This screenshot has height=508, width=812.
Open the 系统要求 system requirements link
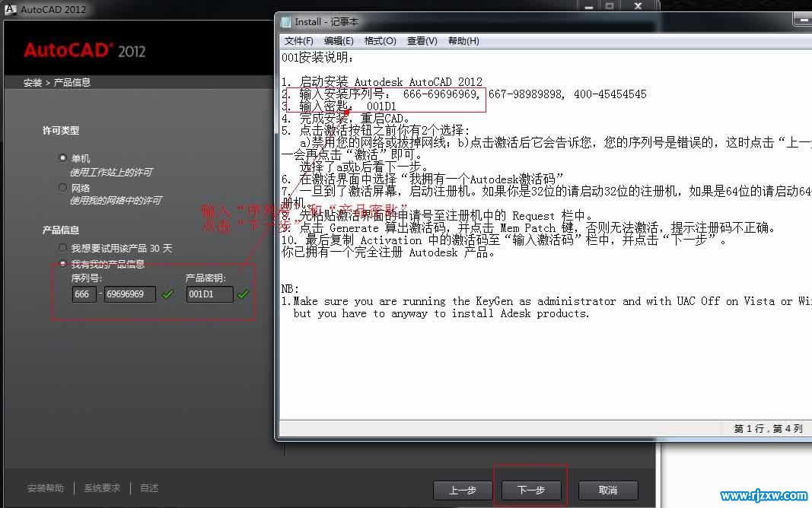102,487
